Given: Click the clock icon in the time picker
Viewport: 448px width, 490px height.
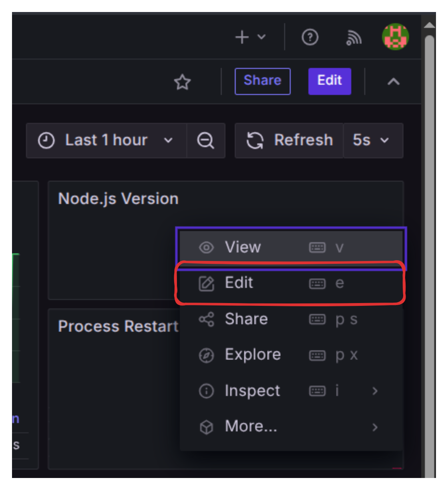Looking at the screenshot, I should click(45, 141).
